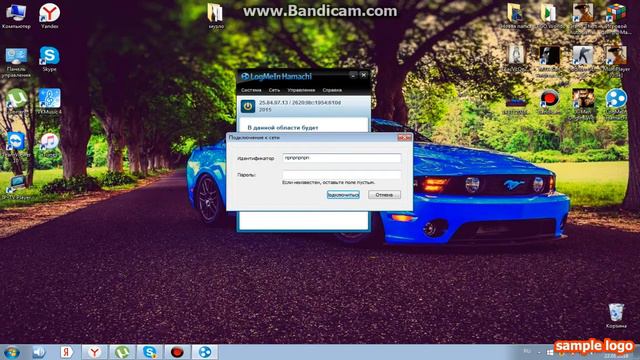Open the Windows Start menu
The height and width of the screenshot is (360, 640).
coord(11,352)
